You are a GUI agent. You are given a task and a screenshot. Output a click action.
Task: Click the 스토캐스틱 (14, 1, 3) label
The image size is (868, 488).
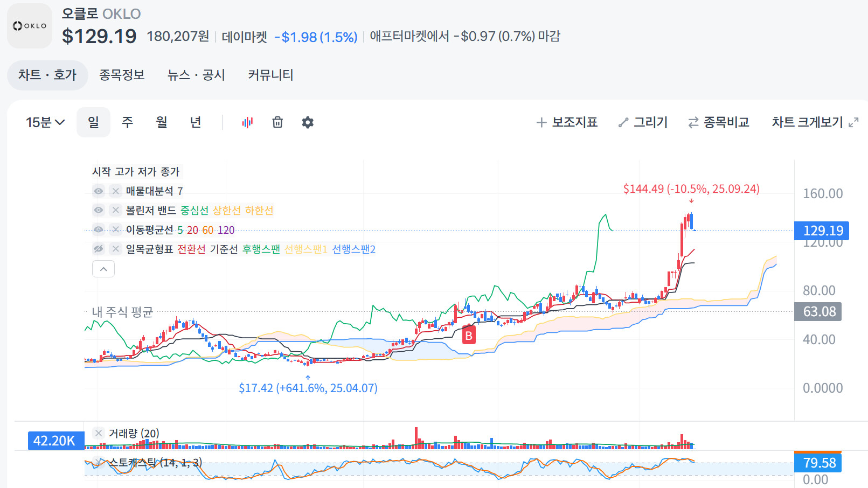(156, 462)
